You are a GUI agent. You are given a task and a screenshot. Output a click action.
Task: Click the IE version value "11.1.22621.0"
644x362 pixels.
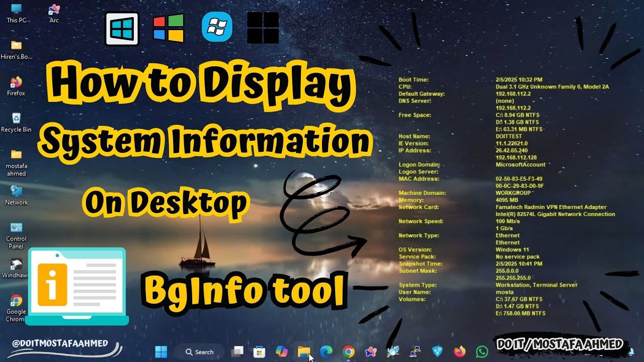[x=512, y=143]
